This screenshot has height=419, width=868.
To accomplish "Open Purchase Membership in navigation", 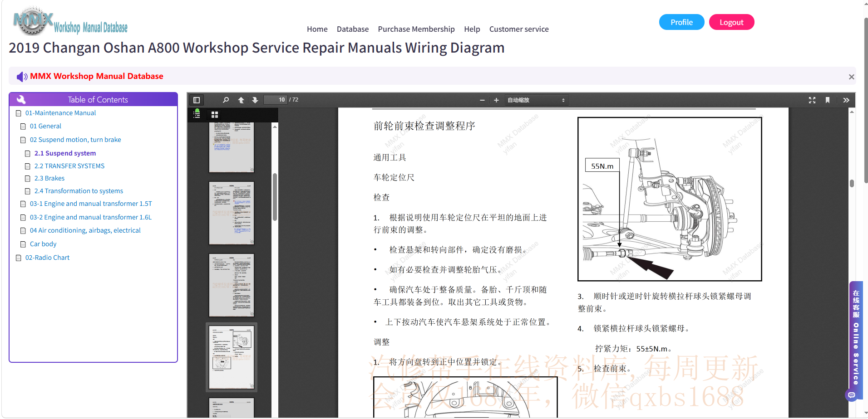I will coord(416,29).
